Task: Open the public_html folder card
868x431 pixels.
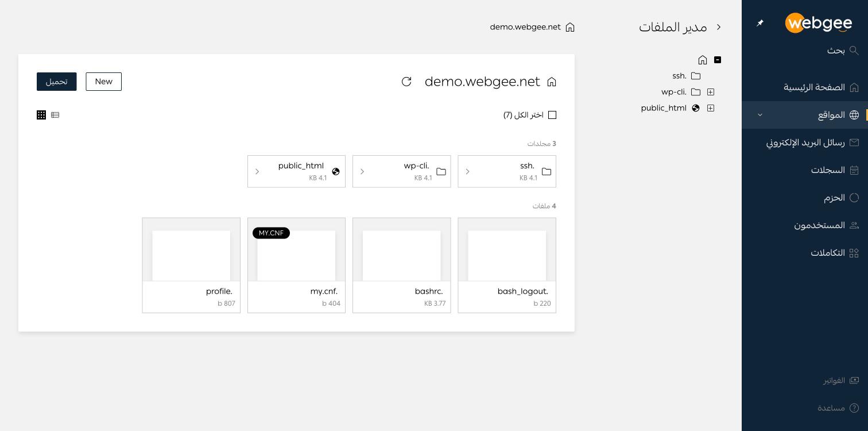Action: pyautogui.click(x=296, y=171)
